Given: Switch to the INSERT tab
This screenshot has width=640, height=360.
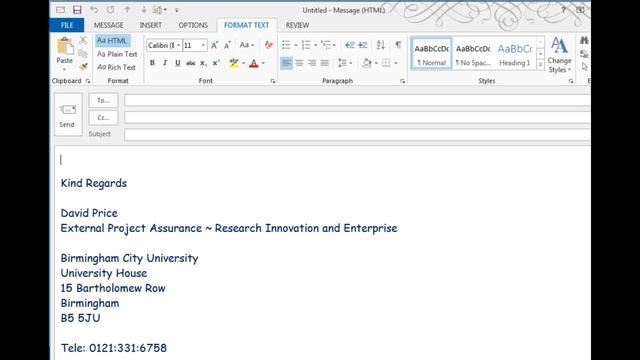Looking at the screenshot, I should 151,25.
